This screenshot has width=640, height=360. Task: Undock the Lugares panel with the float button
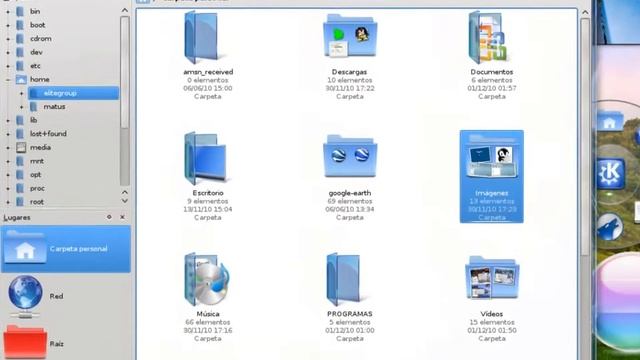click(x=109, y=217)
